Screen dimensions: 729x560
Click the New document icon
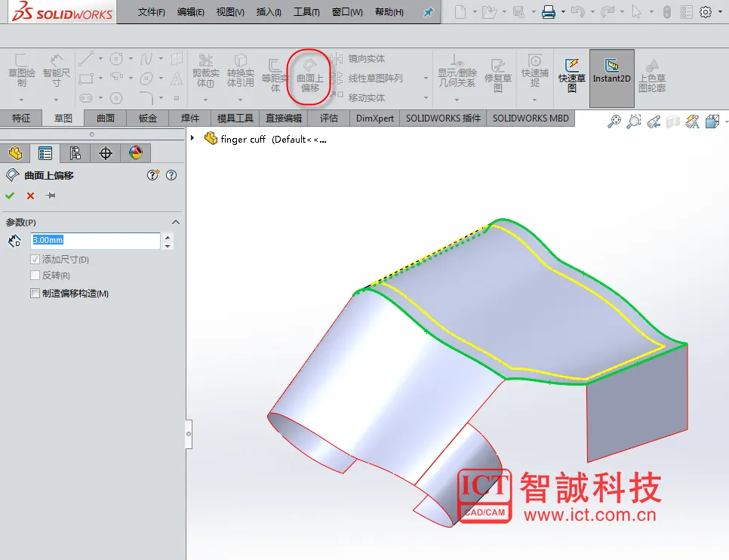pos(460,11)
